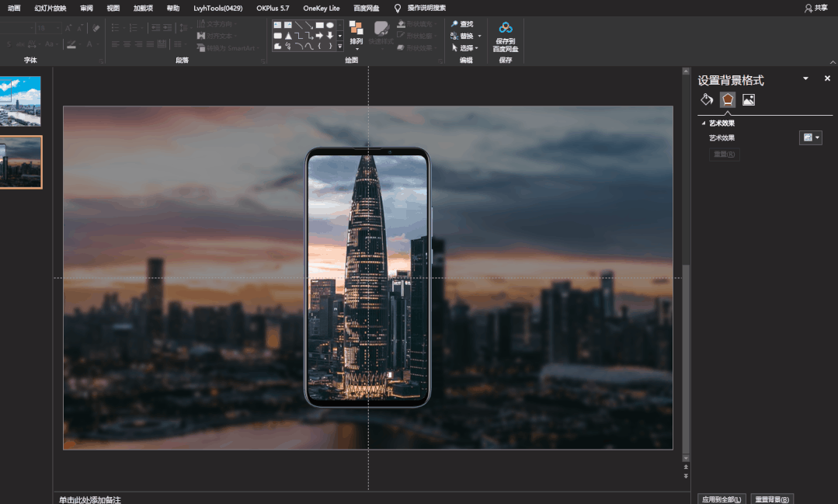Image resolution: width=838 pixels, height=504 pixels.
Task: Click the phone mockup image on slide
Action: tap(367, 277)
